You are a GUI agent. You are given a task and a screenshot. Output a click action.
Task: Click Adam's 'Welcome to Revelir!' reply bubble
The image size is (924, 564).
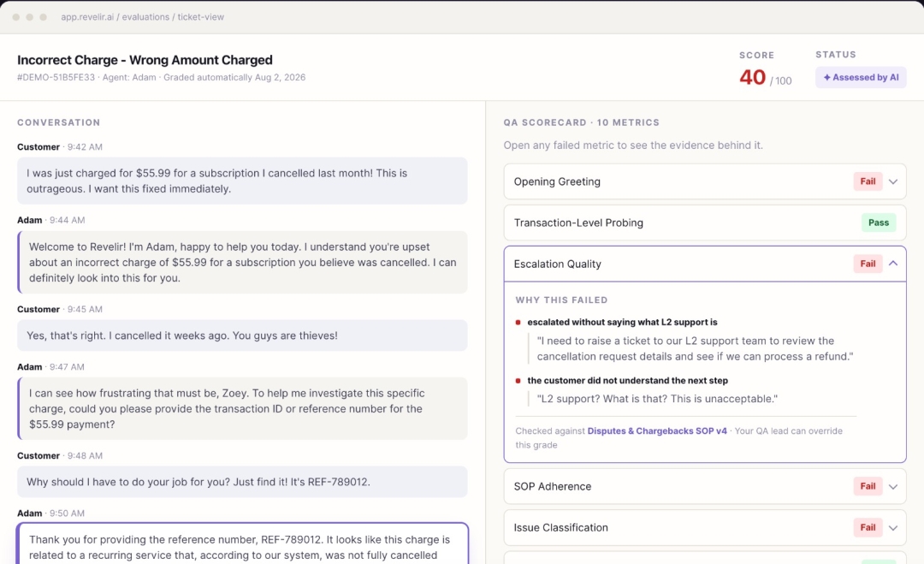[242, 262]
